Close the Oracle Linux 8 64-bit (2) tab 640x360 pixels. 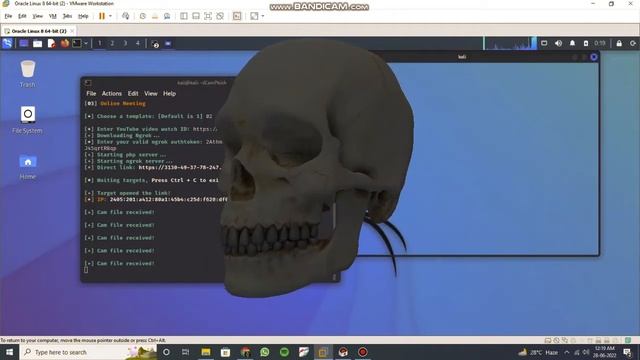tap(72, 31)
